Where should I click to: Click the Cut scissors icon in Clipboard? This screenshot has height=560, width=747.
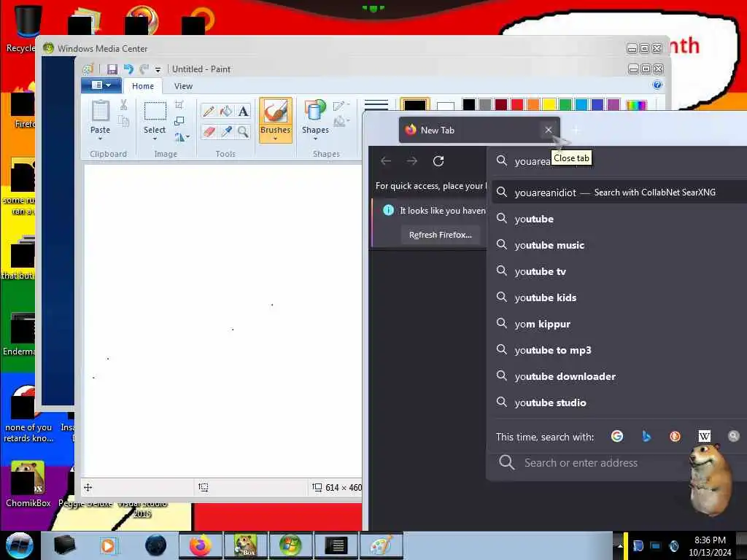(x=123, y=105)
